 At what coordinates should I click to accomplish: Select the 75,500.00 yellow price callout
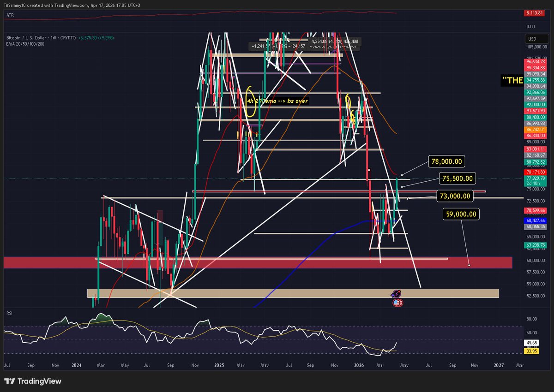(457, 178)
